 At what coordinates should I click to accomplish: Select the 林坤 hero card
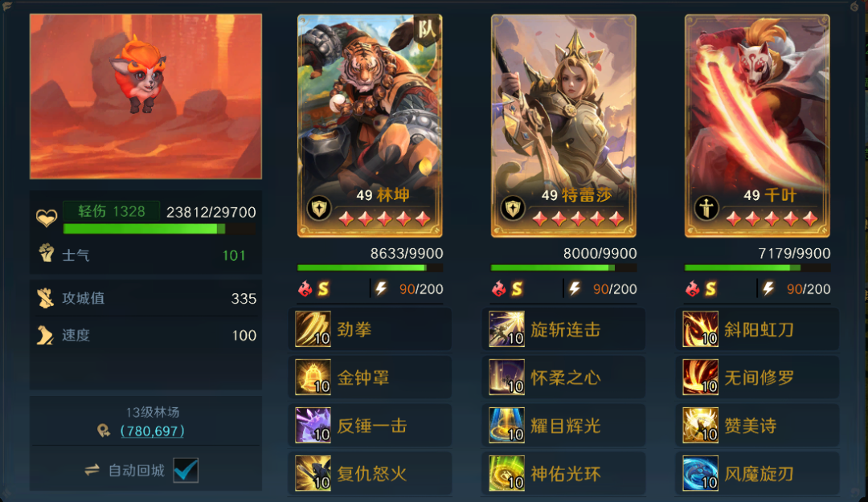click(370, 126)
